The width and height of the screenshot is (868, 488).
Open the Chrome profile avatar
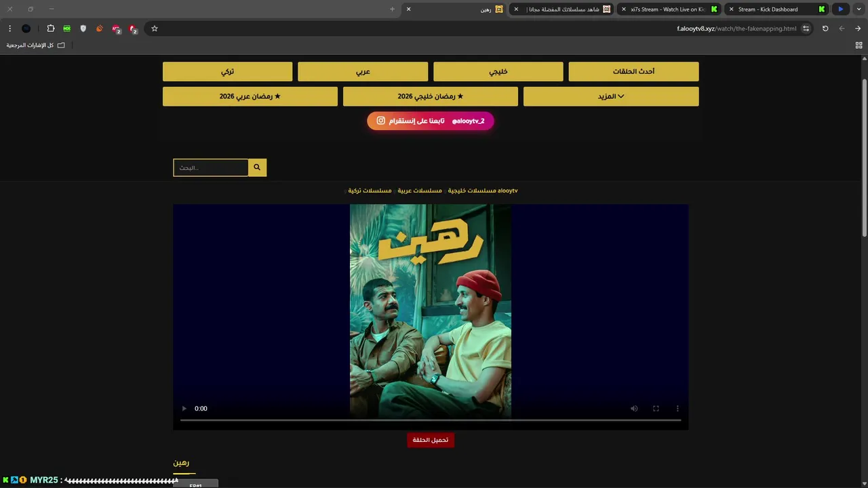point(26,28)
